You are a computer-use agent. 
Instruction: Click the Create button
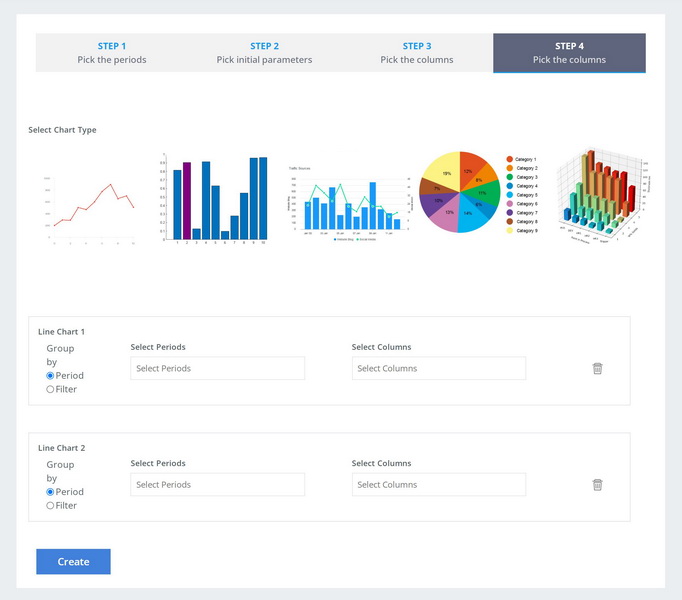(x=74, y=562)
